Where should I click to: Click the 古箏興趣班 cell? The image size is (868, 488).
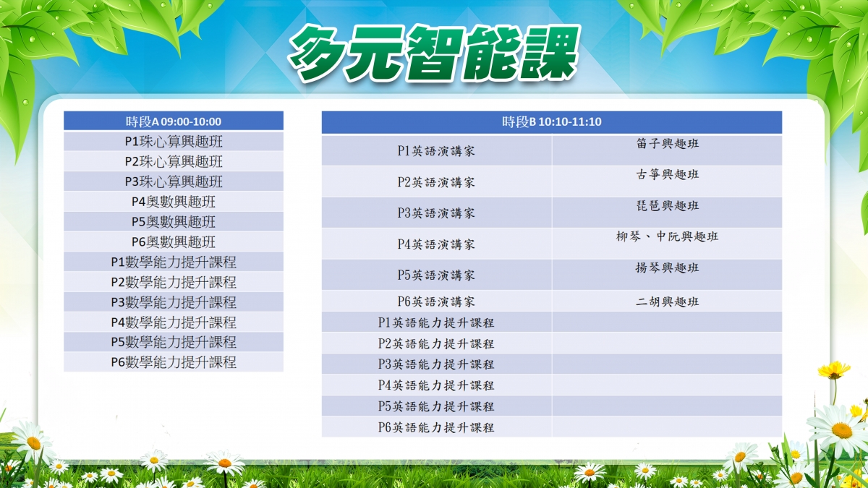pos(667,181)
